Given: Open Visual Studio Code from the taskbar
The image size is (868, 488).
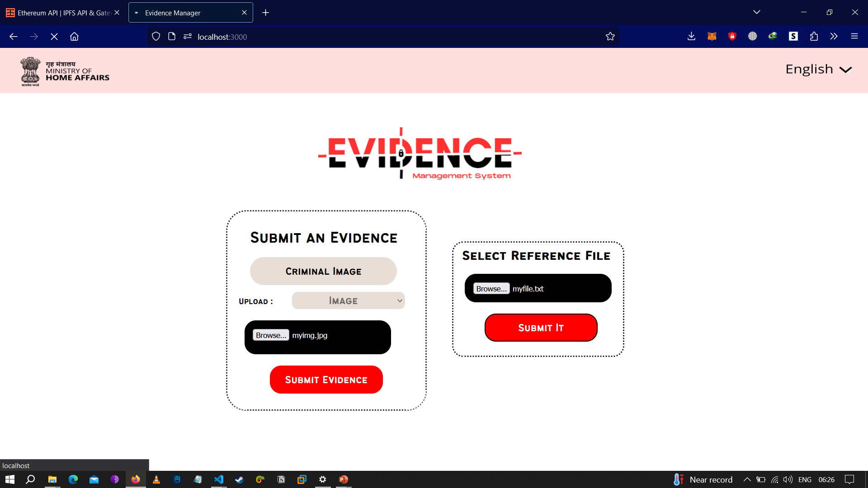Looking at the screenshot, I should [x=219, y=479].
